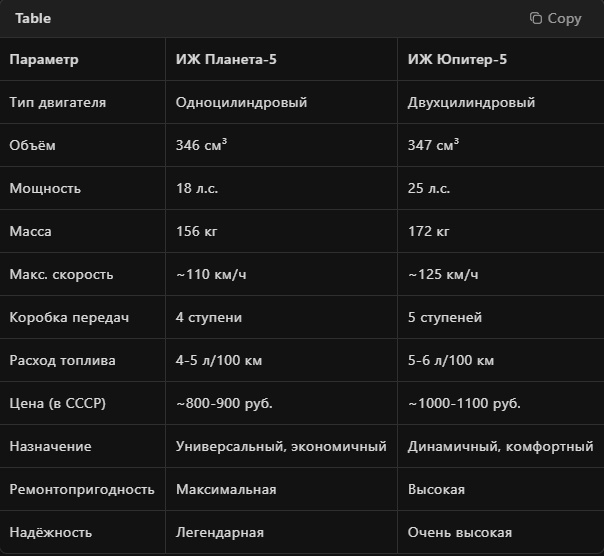Click the 25 л.с. power cell
The image size is (604, 556).
(429, 188)
